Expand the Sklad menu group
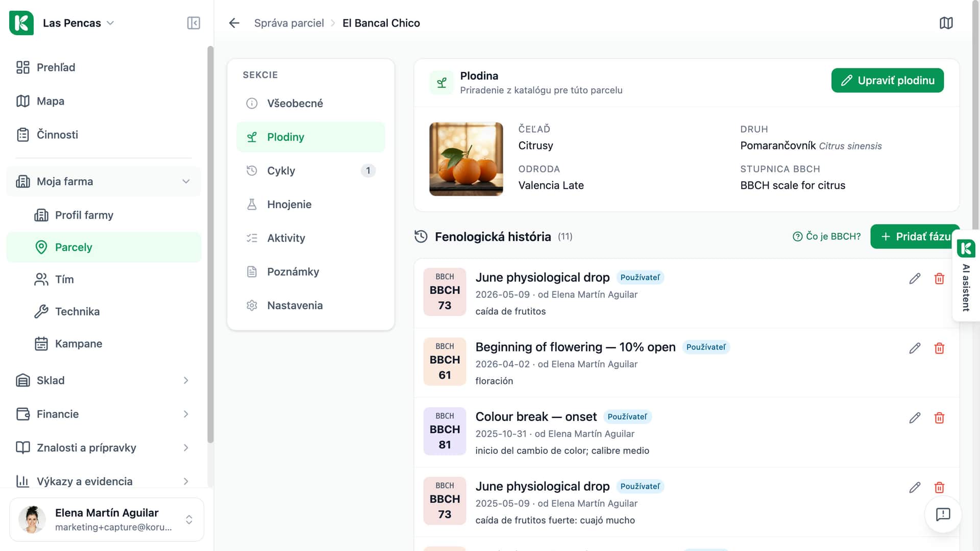 click(104, 381)
